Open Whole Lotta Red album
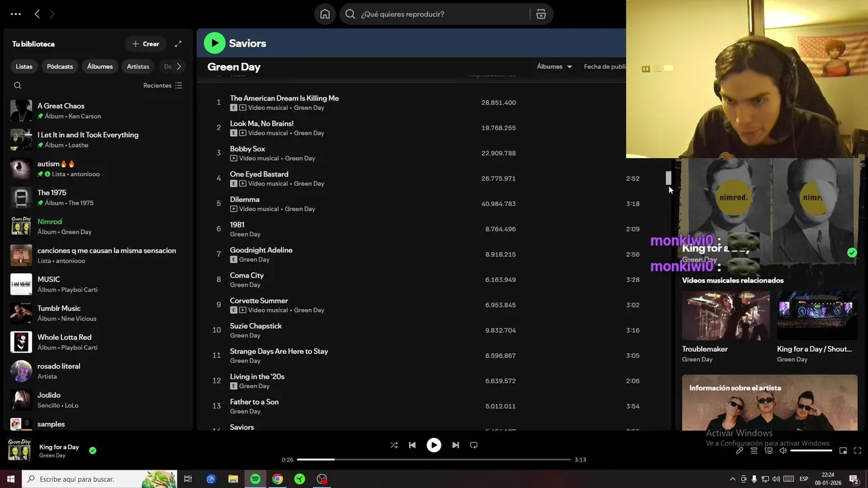This screenshot has width=868, height=488. 97,342
